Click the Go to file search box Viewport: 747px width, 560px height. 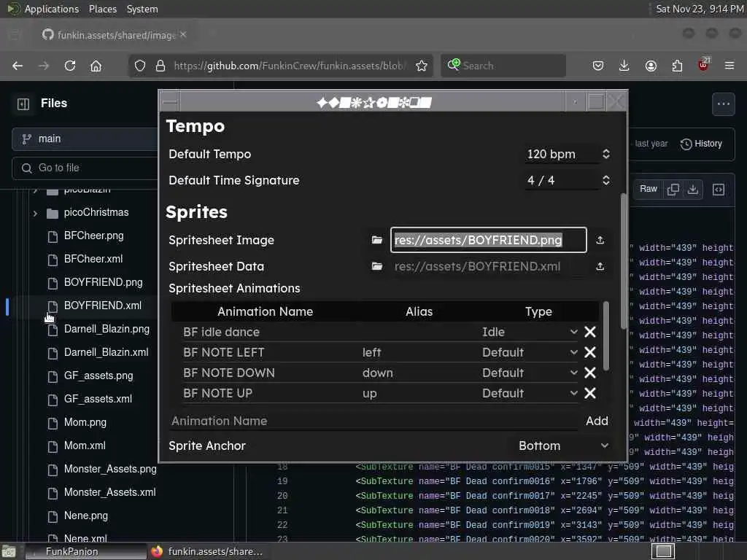[86, 168]
